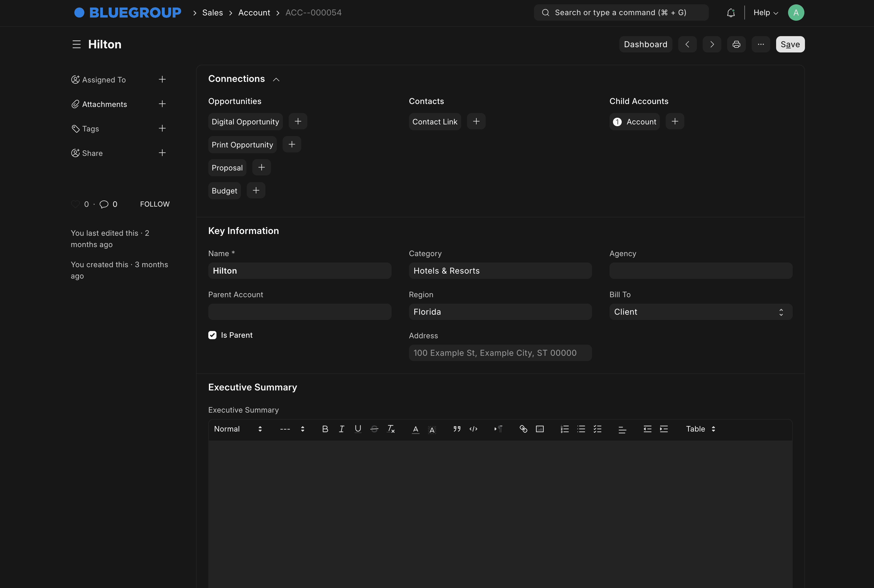This screenshot has width=874, height=588.
Task: Follow this account record
Action: [155, 204]
